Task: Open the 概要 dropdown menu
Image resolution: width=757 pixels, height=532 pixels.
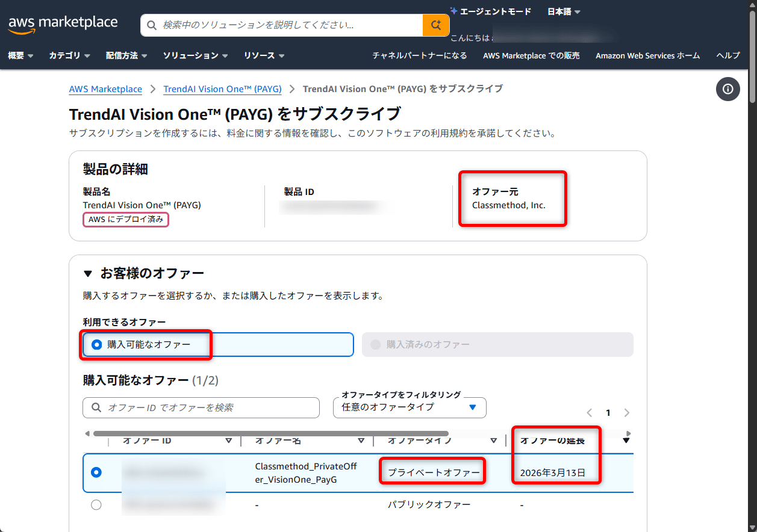Action: tap(20, 55)
